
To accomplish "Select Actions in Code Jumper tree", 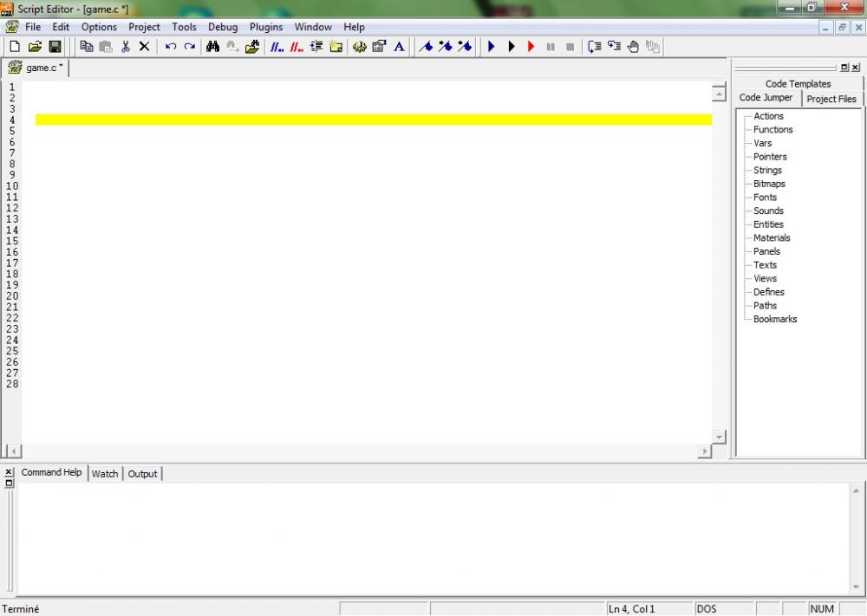I will (768, 116).
